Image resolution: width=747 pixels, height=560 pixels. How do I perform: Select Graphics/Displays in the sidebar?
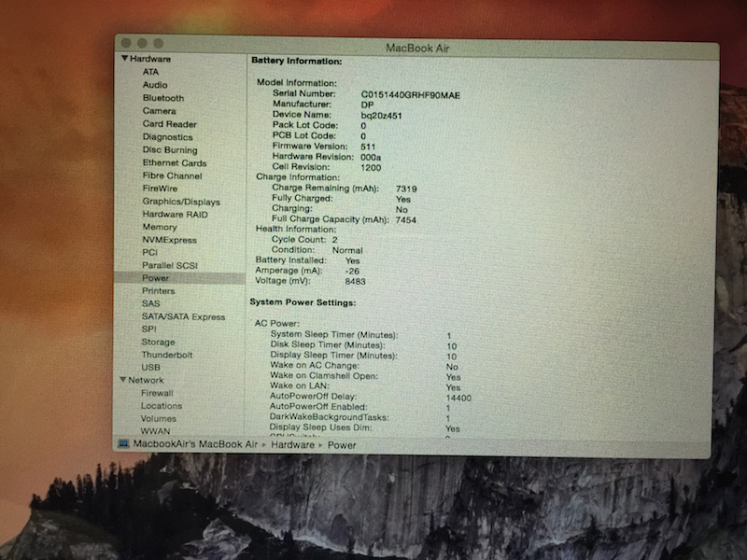[181, 202]
